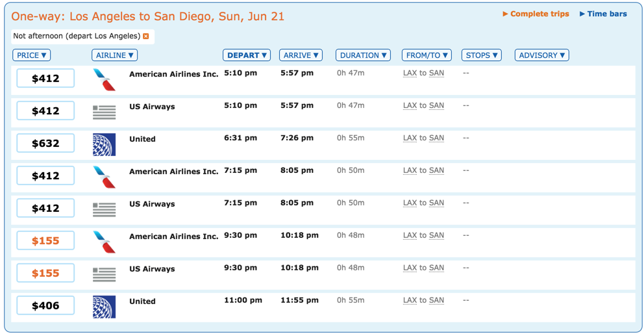Remove the Not afternoon filter tag
The height and width of the screenshot is (334, 644).
point(146,36)
